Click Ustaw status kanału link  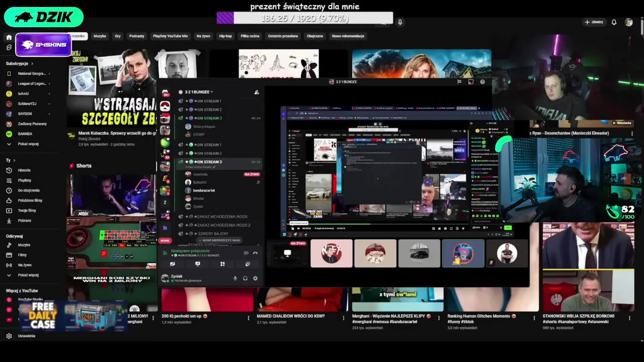[x=199, y=167]
